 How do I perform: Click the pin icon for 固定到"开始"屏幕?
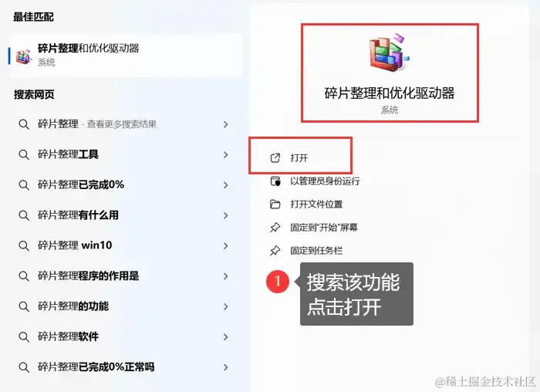[x=275, y=228]
